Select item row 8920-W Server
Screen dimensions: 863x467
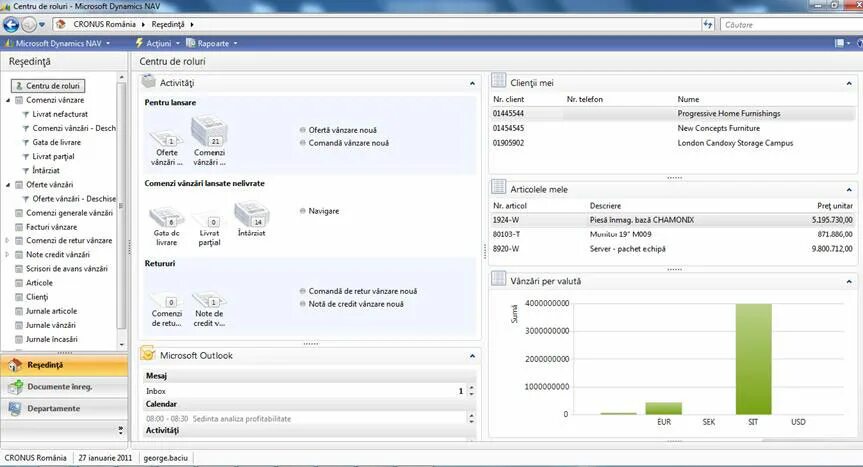click(x=673, y=249)
